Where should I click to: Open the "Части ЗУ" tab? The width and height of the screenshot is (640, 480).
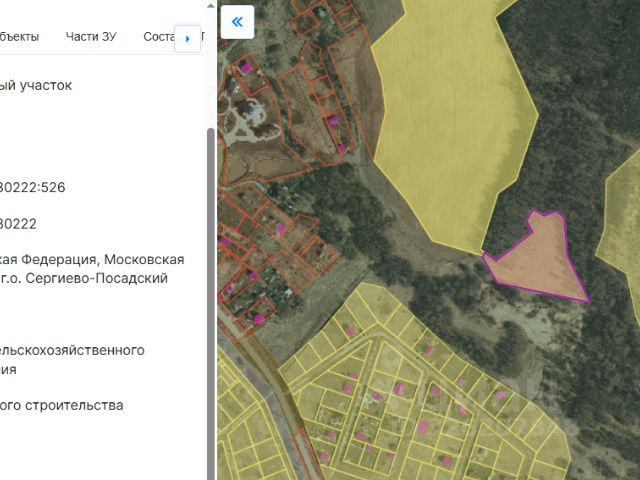(91, 37)
